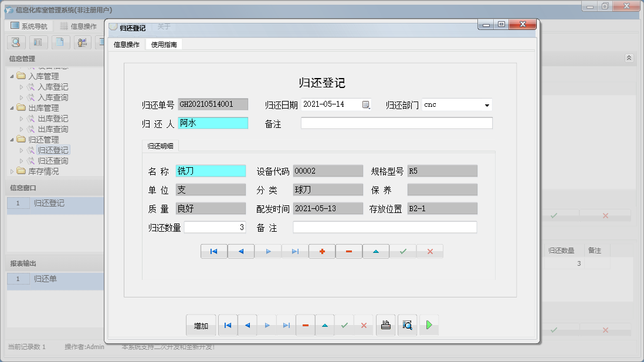Open print preview via the magnifier-document icon
Screen dimensions: 644x362
pos(407,324)
